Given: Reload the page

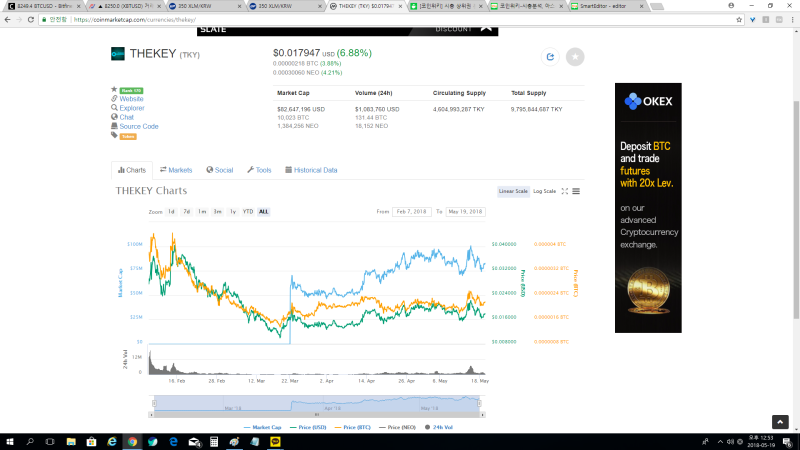Looking at the screenshot, I should click(x=31, y=19).
